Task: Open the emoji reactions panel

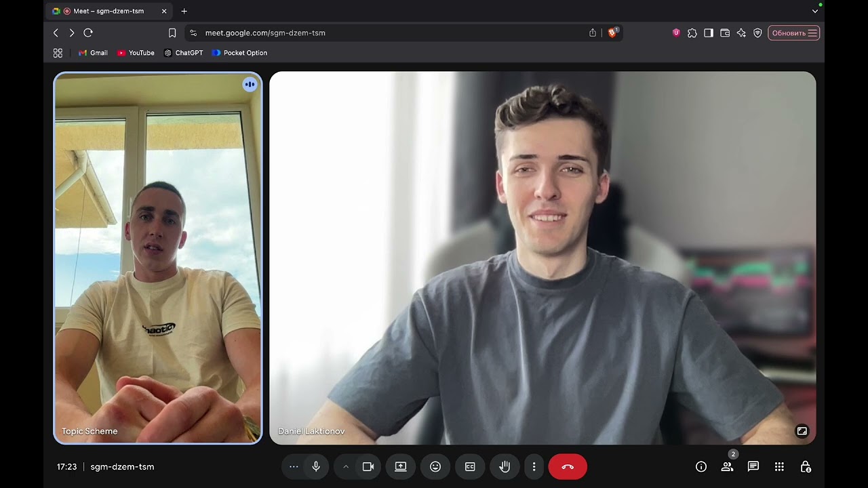Action: click(x=435, y=466)
